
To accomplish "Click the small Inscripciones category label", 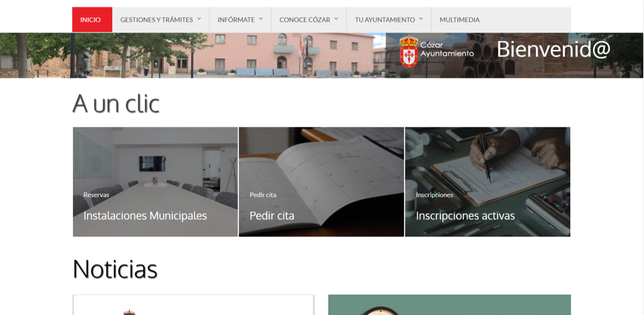I will [434, 195].
